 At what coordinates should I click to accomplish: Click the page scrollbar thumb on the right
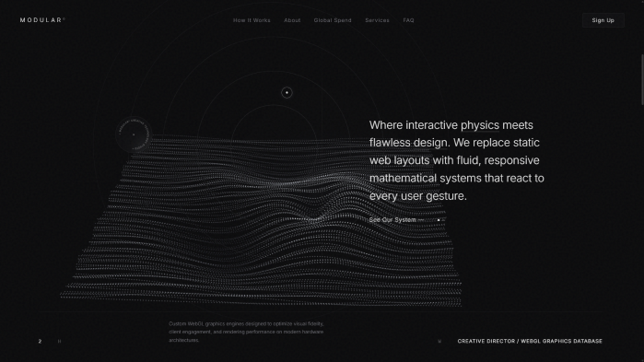click(642, 79)
